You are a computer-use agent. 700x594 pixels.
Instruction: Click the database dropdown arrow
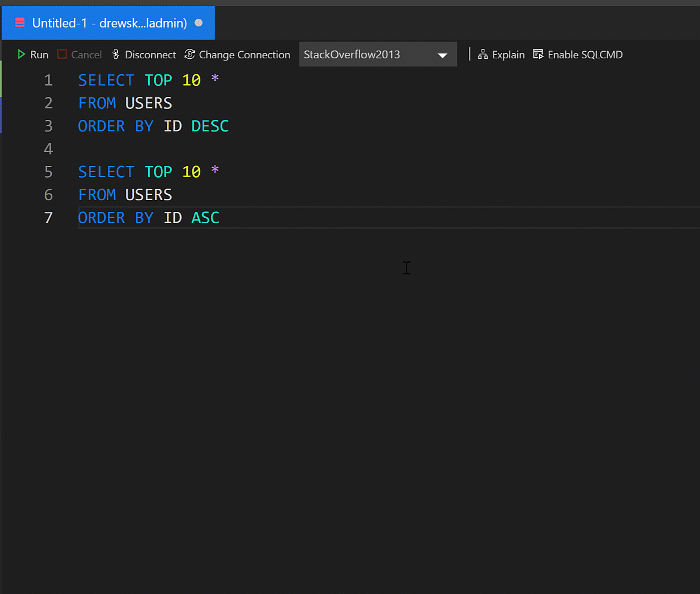442,55
